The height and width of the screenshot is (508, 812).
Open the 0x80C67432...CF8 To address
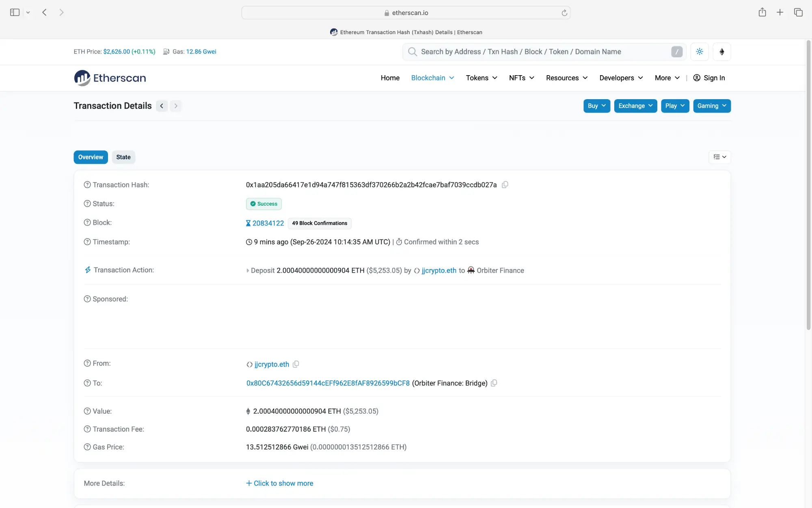tap(328, 383)
